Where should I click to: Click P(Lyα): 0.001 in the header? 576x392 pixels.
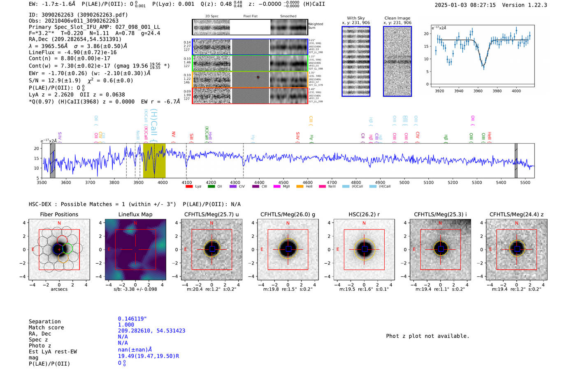(x=173, y=4)
